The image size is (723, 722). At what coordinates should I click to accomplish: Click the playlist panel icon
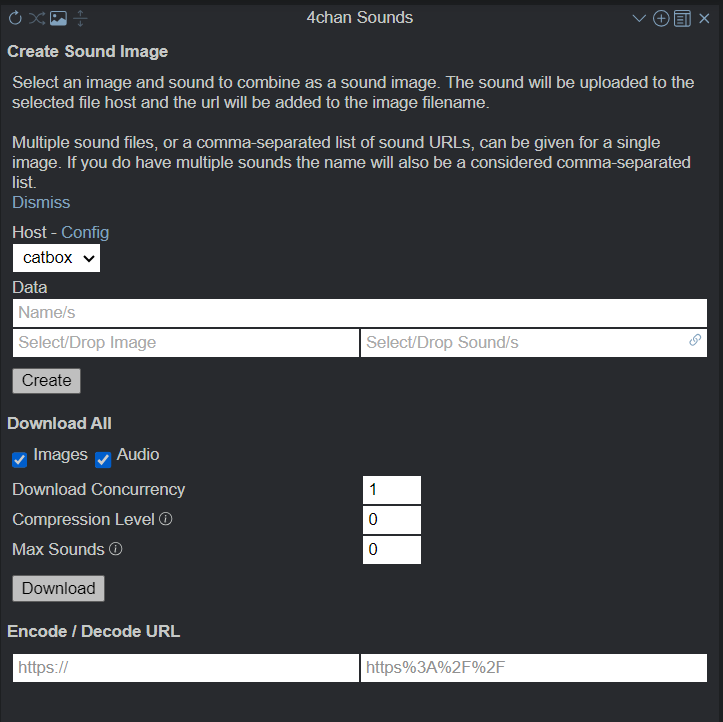click(682, 18)
